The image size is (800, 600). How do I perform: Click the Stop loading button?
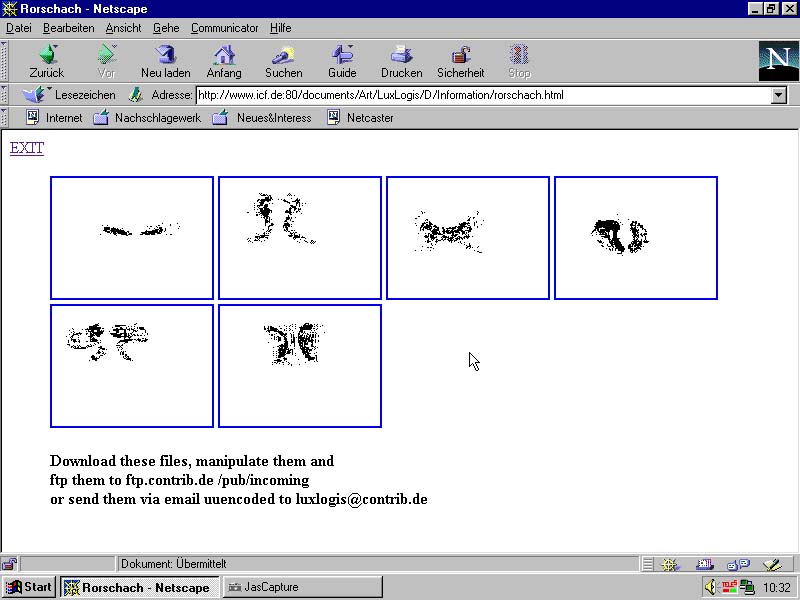(x=519, y=61)
